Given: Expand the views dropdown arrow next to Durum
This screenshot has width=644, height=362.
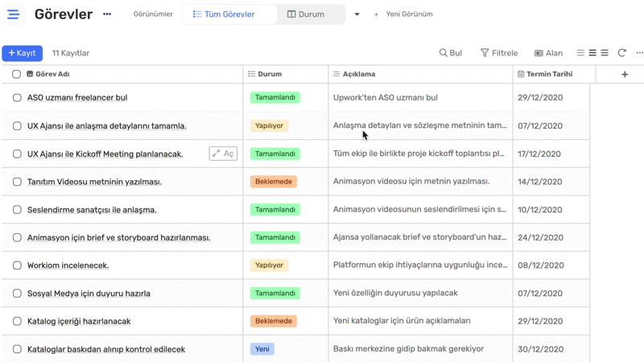Looking at the screenshot, I should (357, 14).
